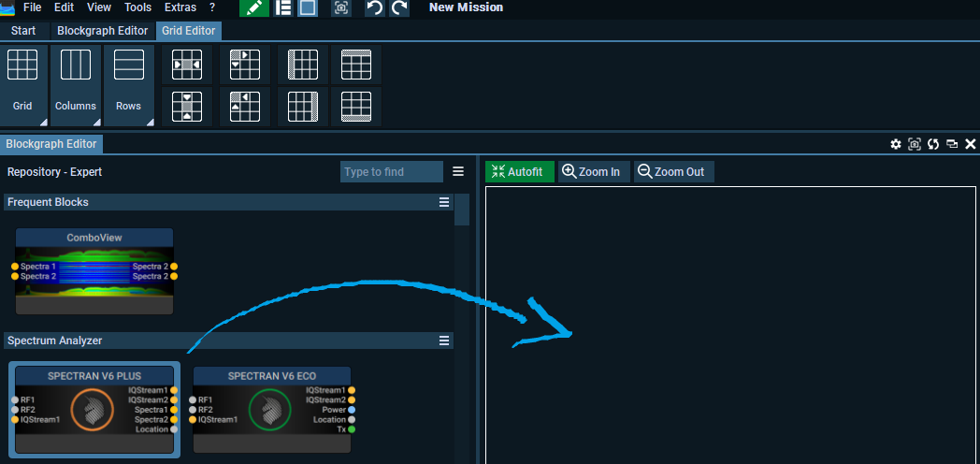Click the grid icon with left and up arrows
Viewport: 980px width, 464px height.
245,107
